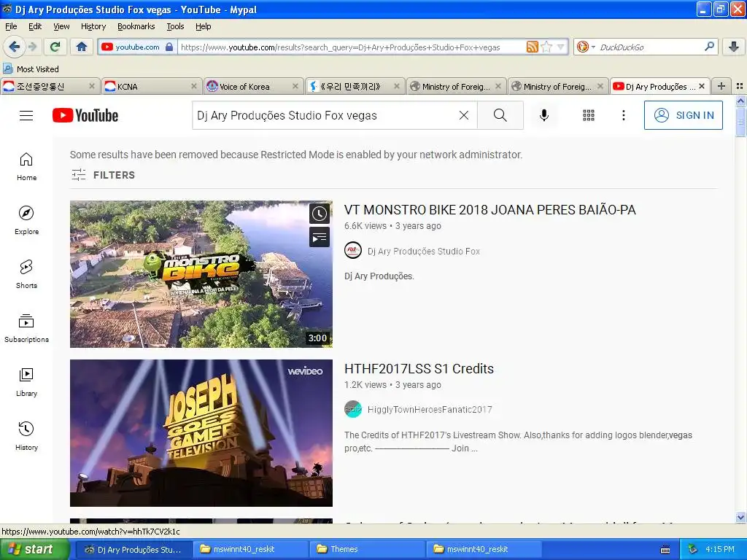Open Shorts in YouTube sidebar

[x=27, y=275]
